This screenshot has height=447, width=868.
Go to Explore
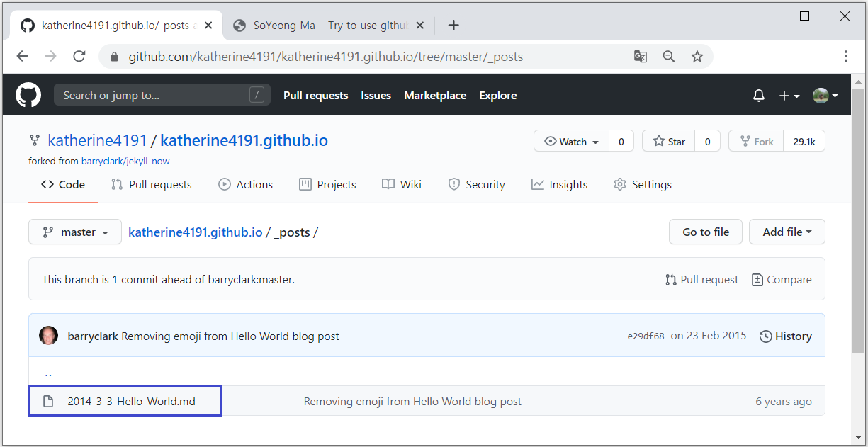pos(497,95)
